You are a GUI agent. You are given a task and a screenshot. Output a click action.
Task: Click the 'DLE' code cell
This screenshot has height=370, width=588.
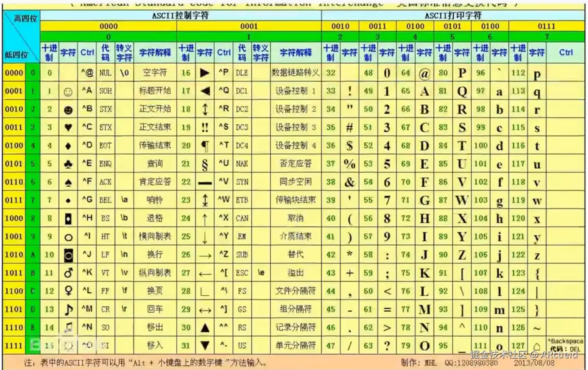coord(242,73)
